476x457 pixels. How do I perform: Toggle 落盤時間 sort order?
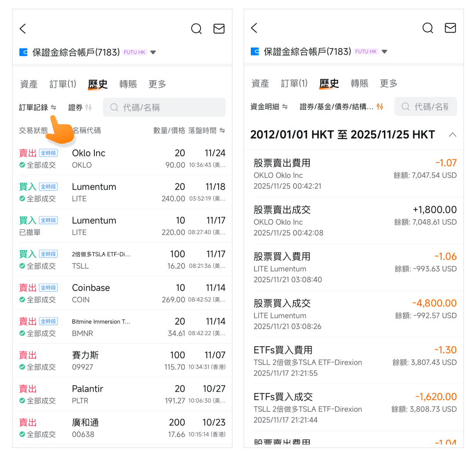222,131
